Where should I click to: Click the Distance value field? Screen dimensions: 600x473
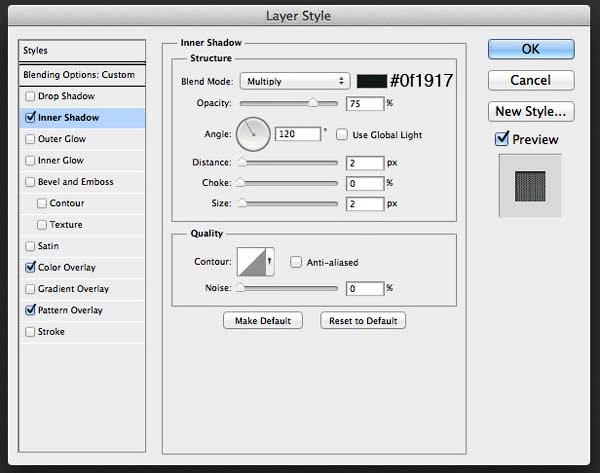365,163
